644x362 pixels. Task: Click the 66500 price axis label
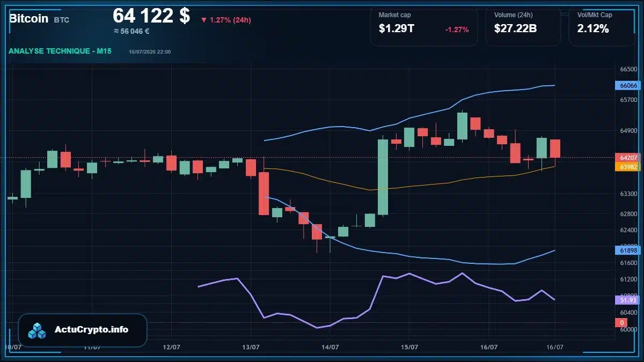pos(628,69)
